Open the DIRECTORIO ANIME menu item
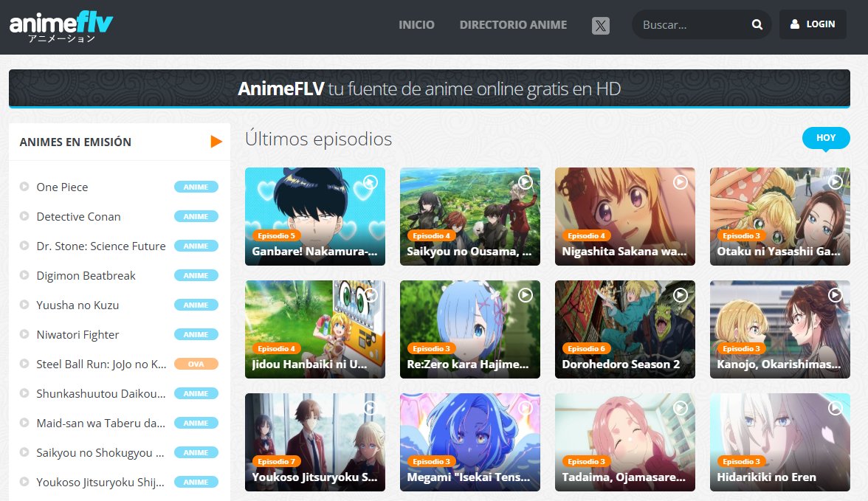 coord(513,25)
